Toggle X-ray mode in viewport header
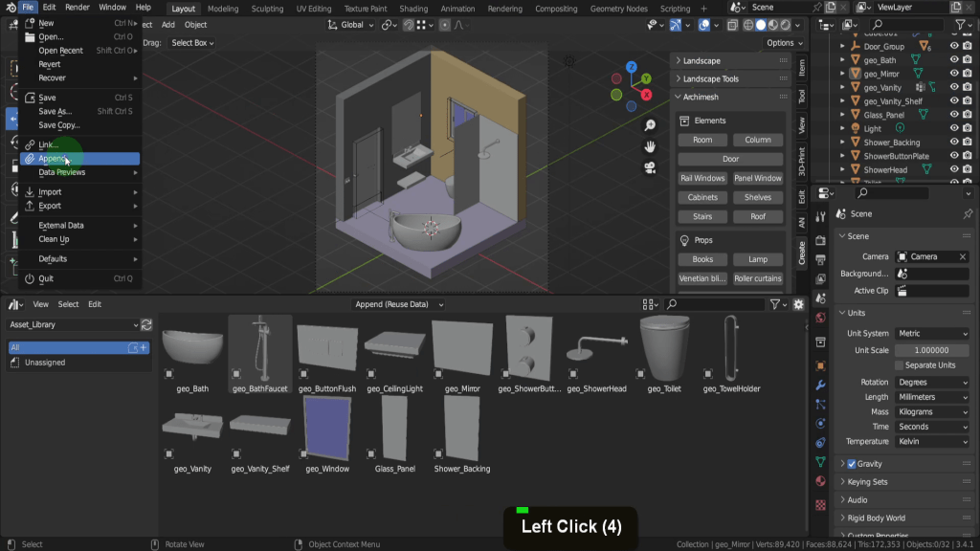 pyautogui.click(x=733, y=25)
